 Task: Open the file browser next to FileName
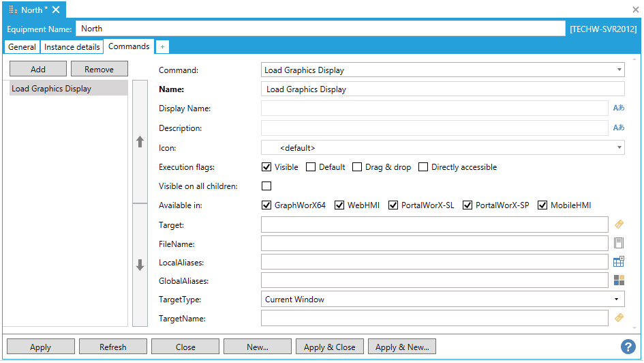click(x=619, y=243)
